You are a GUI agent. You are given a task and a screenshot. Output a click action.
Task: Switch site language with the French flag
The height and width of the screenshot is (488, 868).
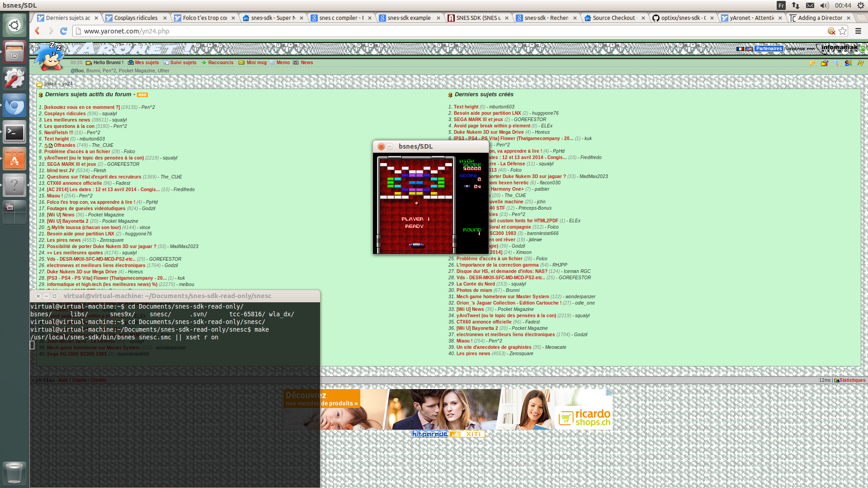click(740, 49)
